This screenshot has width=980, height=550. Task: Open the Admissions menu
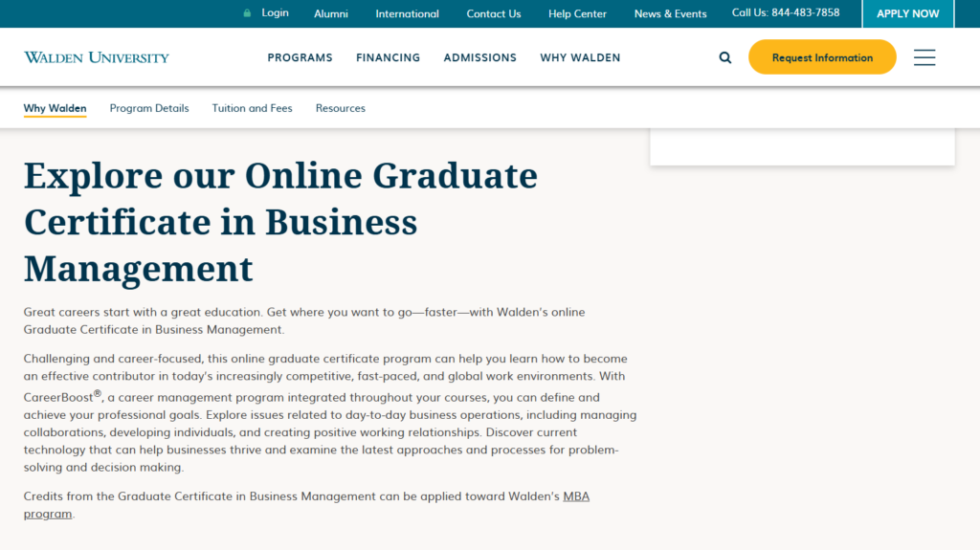[x=480, y=57]
